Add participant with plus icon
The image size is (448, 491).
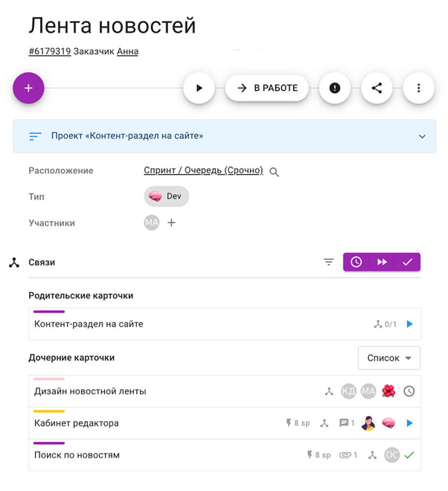[171, 222]
